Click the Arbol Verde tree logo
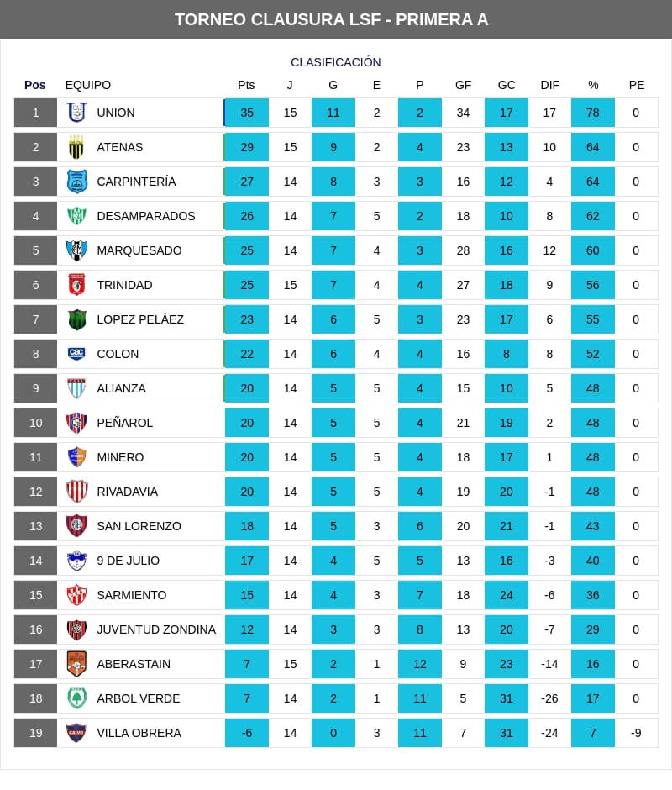 pos(77,698)
